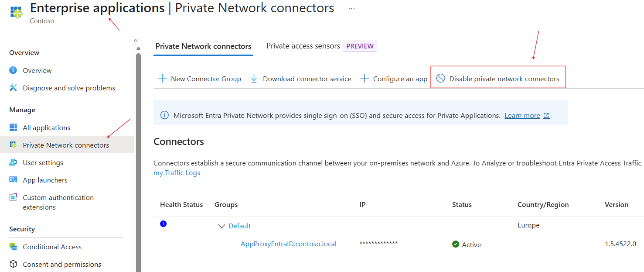Click the Contoso tenant name
The image size is (644, 272).
[x=42, y=21]
